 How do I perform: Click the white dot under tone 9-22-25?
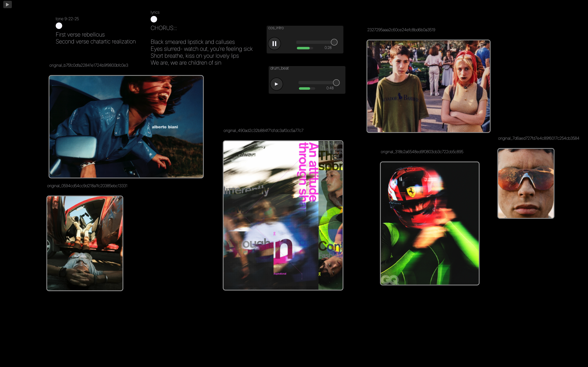[x=59, y=26]
